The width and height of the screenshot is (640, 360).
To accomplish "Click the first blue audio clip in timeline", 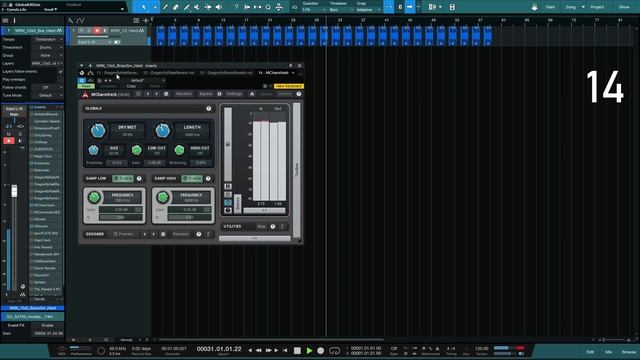I will 160,36.
